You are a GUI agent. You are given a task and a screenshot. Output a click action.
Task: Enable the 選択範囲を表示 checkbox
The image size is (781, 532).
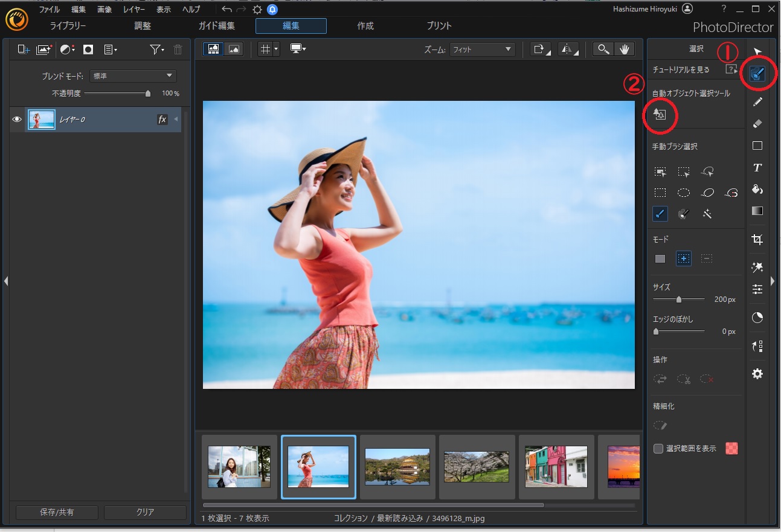coord(658,449)
